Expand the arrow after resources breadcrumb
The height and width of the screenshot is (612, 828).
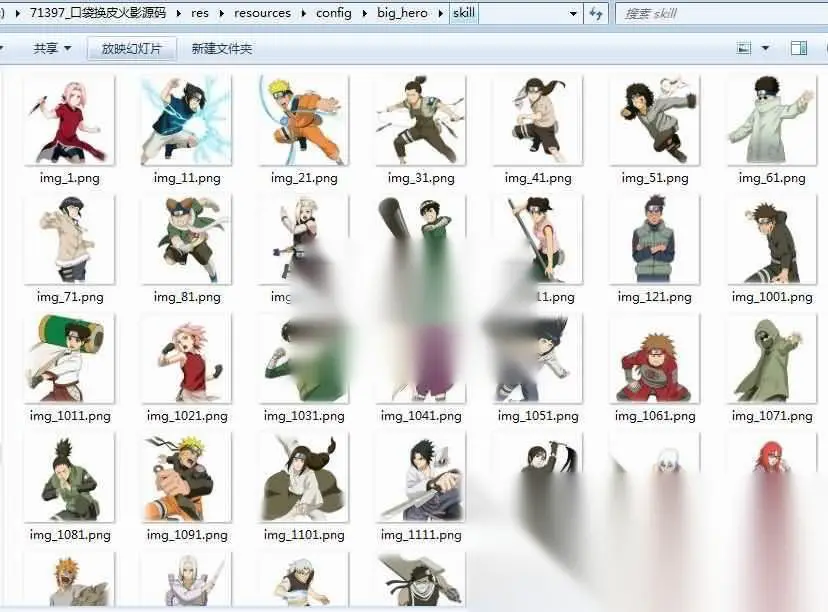pyautogui.click(x=304, y=14)
